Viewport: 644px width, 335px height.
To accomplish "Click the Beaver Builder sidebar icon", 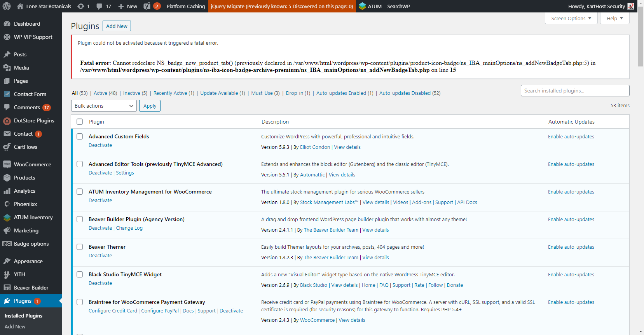I will (x=7, y=288).
